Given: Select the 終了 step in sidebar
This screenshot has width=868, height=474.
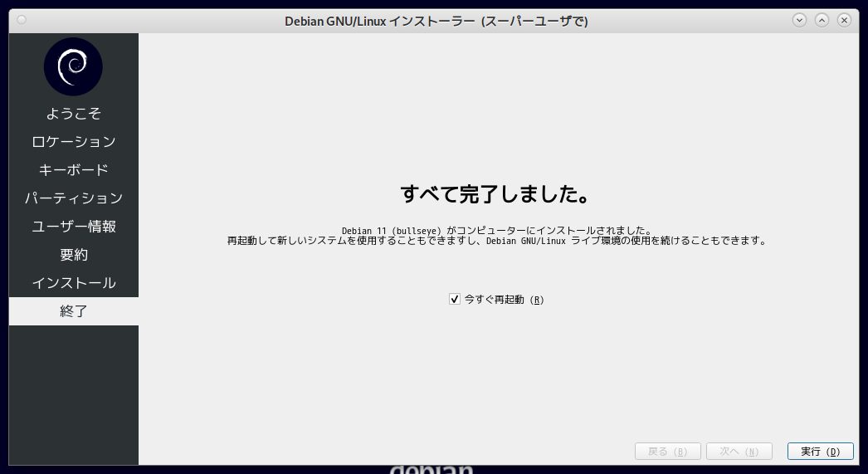Looking at the screenshot, I should 74,311.
